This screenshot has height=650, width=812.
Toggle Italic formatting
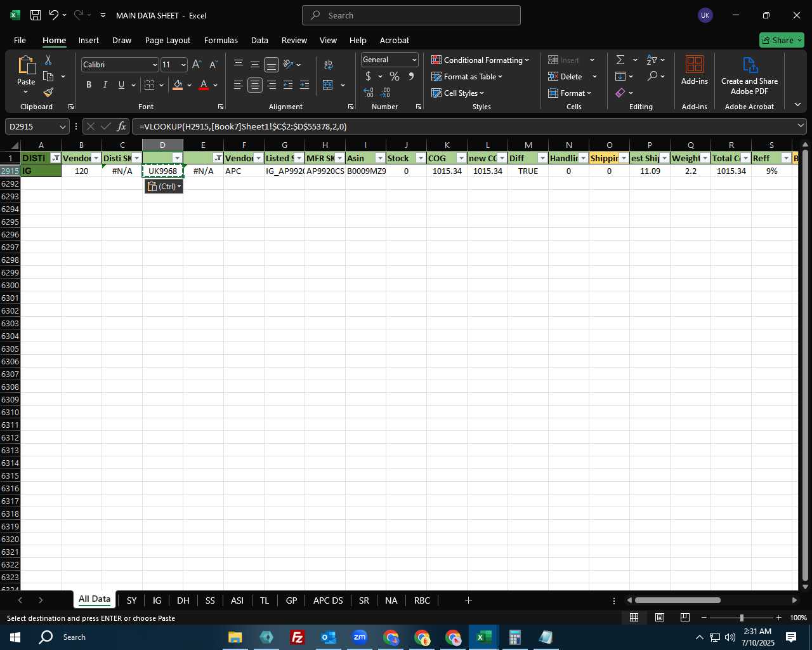pyautogui.click(x=105, y=85)
